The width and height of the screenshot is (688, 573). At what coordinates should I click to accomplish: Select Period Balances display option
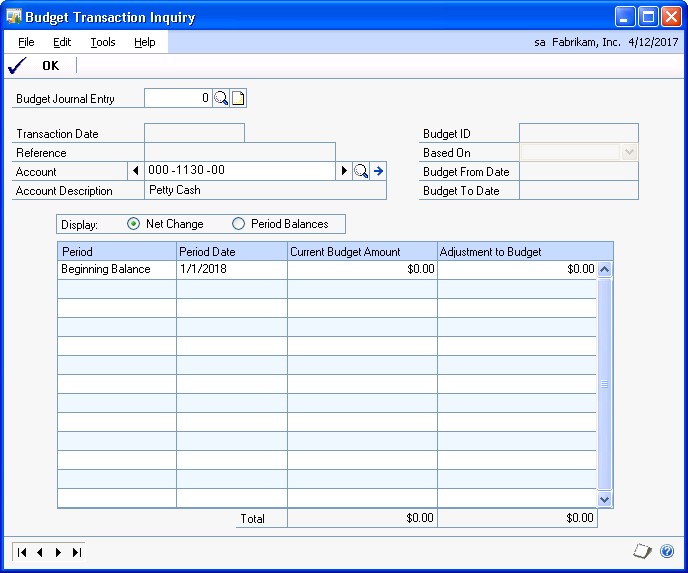pyautogui.click(x=238, y=224)
